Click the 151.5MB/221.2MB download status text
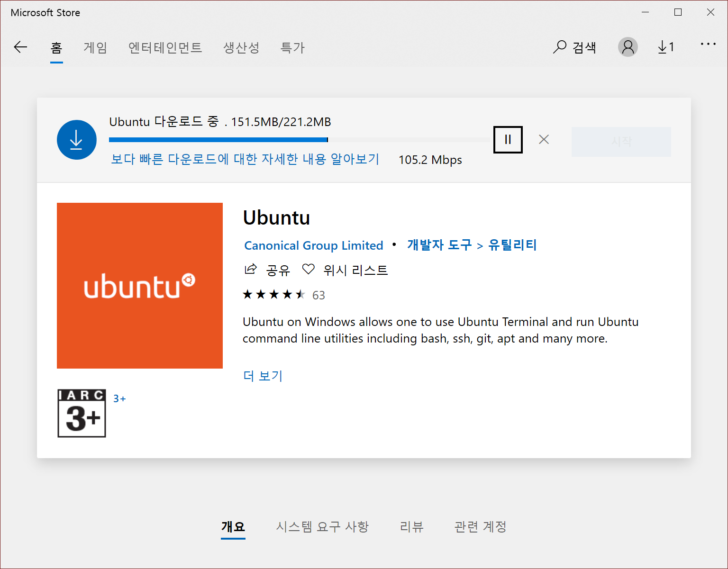 [x=281, y=122]
